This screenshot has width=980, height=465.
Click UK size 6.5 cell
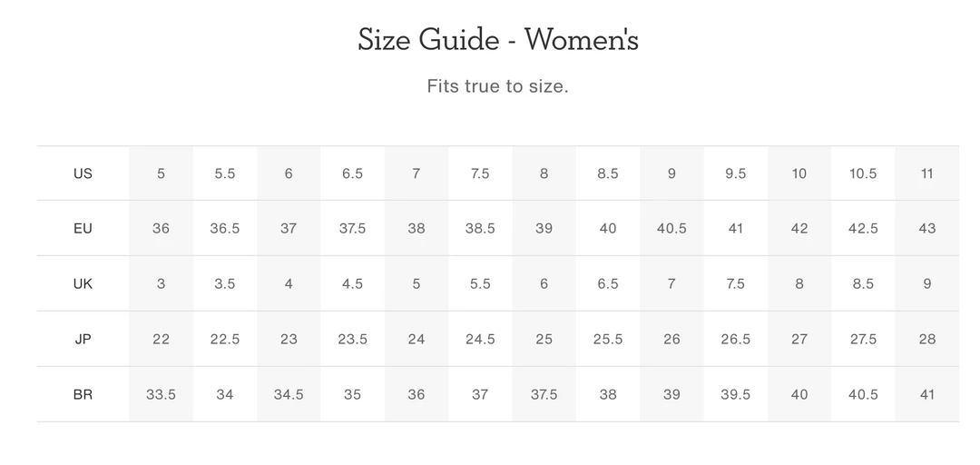pyautogui.click(x=608, y=283)
